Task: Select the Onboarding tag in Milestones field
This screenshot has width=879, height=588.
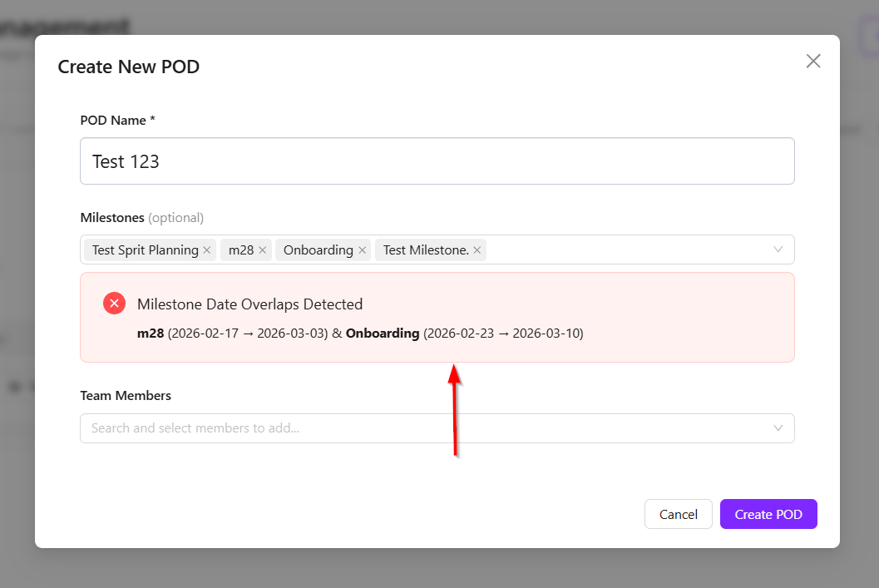Action: coord(318,250)
